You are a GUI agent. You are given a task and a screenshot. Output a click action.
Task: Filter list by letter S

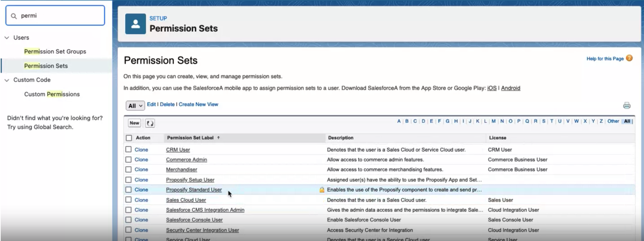pos(544,121)
